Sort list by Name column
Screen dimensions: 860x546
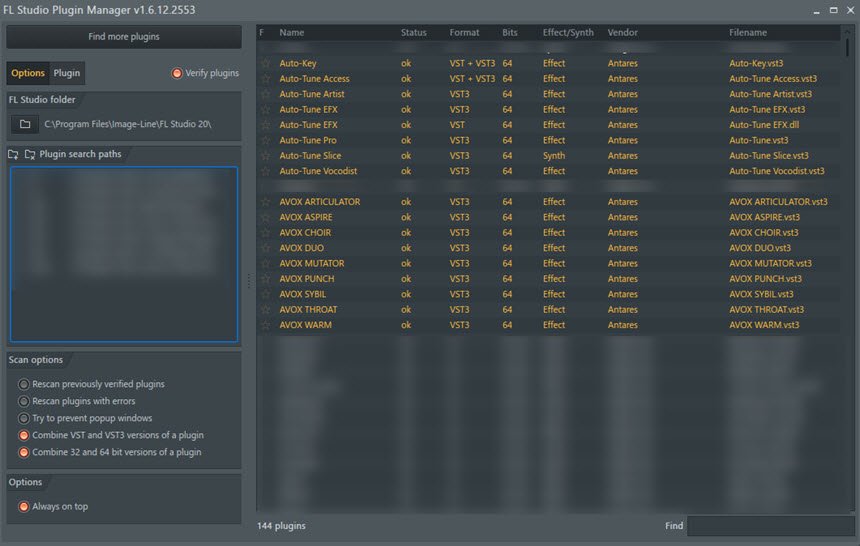coord(291,32)
